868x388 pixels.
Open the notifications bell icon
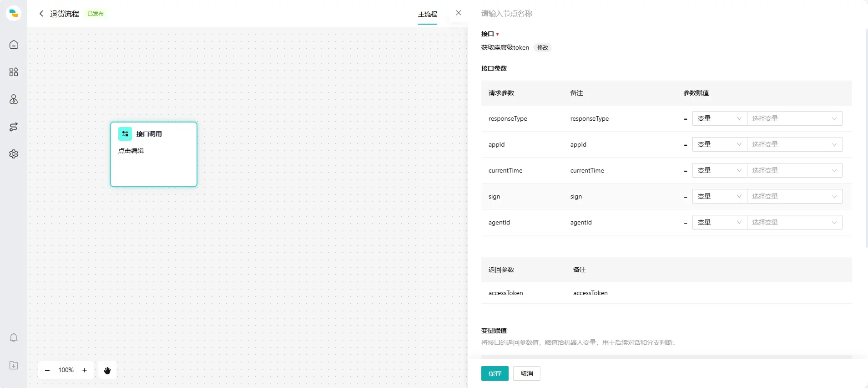pos(14,337)
